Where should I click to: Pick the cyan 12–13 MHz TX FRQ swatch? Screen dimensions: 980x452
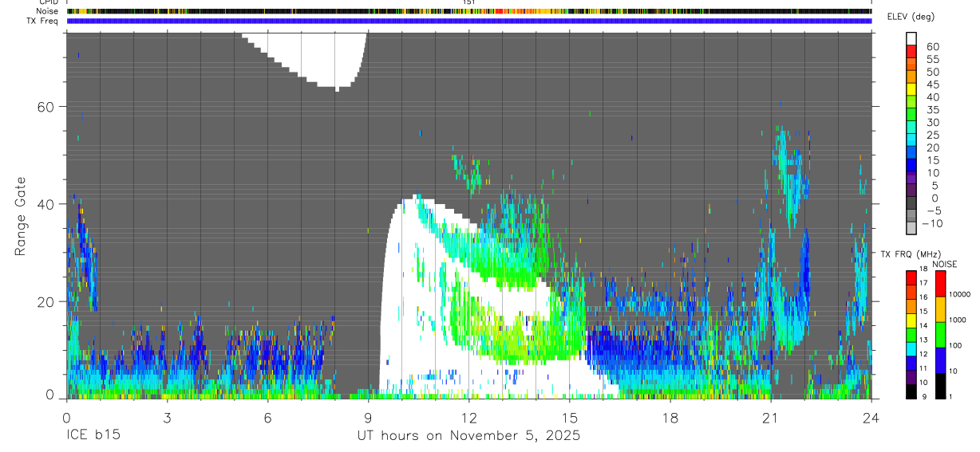[911, 349]
